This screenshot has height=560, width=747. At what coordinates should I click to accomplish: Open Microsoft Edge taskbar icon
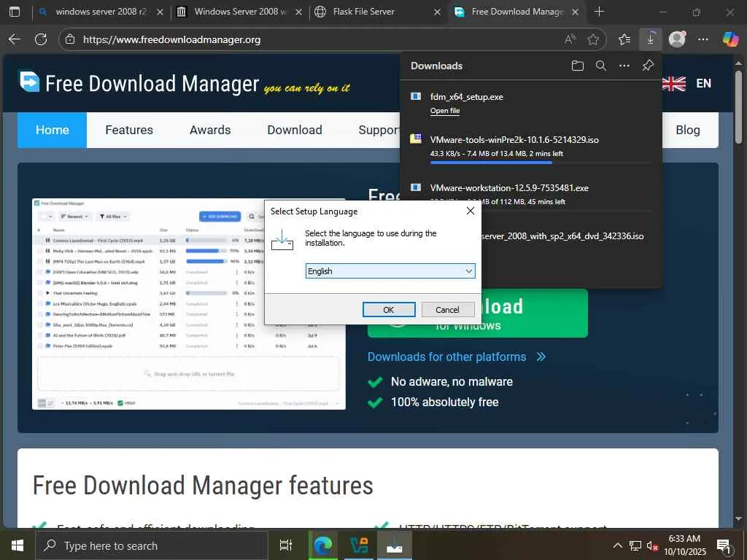(322, 545)
